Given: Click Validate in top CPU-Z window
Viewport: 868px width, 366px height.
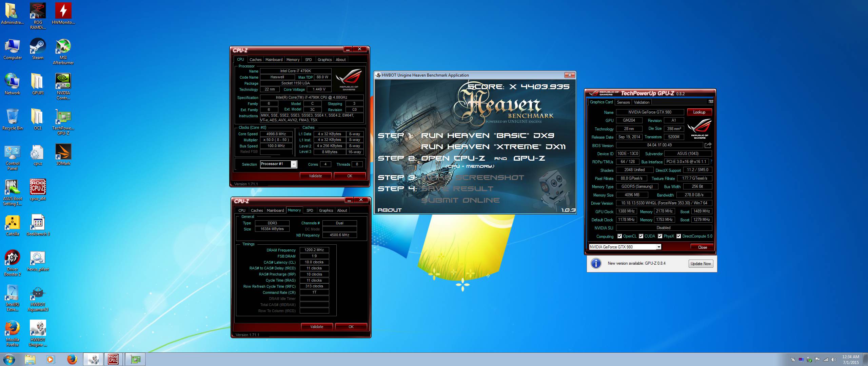Looking at the screenshot, I should (315, 176).
